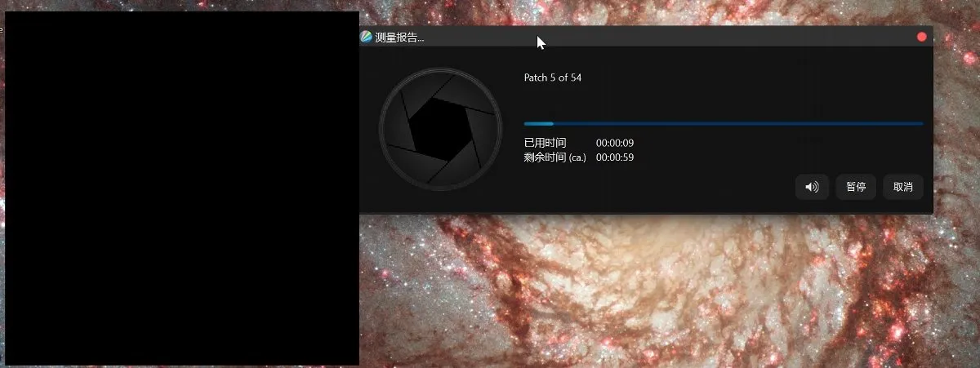Click the 剩余时间 (ca.) remaining time label
The height and width of the screenshot is (368, 980).
click(555, 157)
